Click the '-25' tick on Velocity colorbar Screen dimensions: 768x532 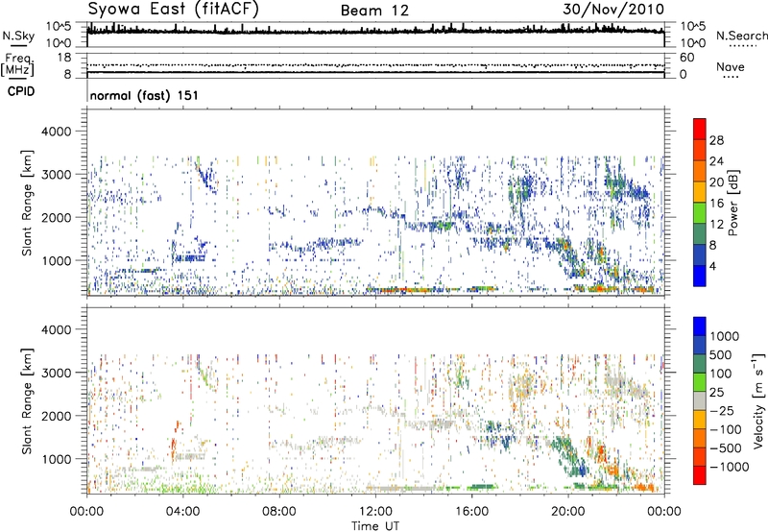coord(723,410)
